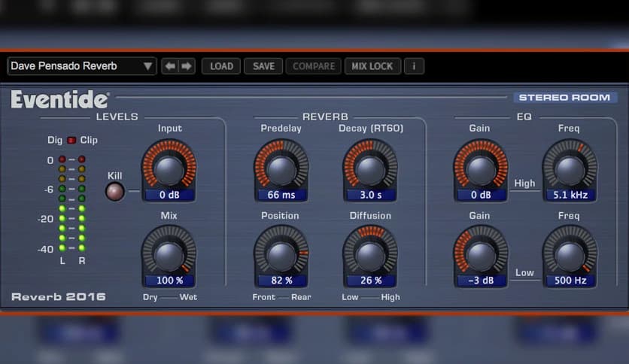Click the 500 Hz Freq value field

coord(570,281)
